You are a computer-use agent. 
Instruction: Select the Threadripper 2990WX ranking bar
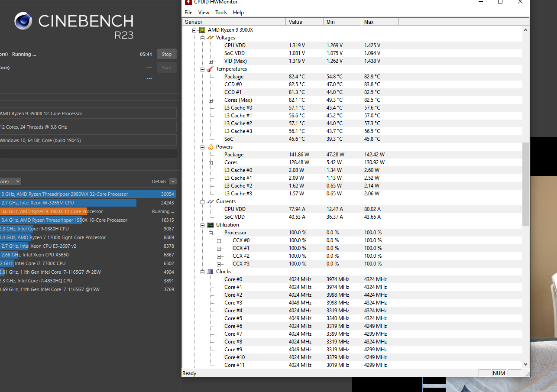coord(88,194)
